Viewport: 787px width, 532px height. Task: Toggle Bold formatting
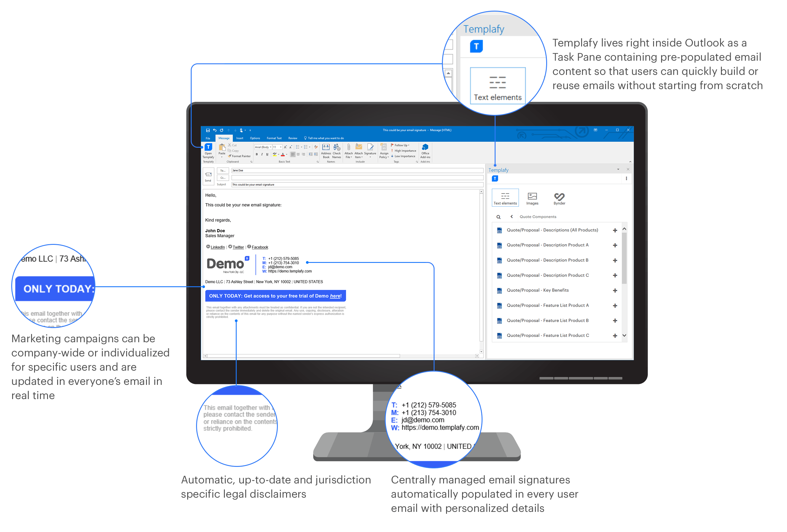257,154
